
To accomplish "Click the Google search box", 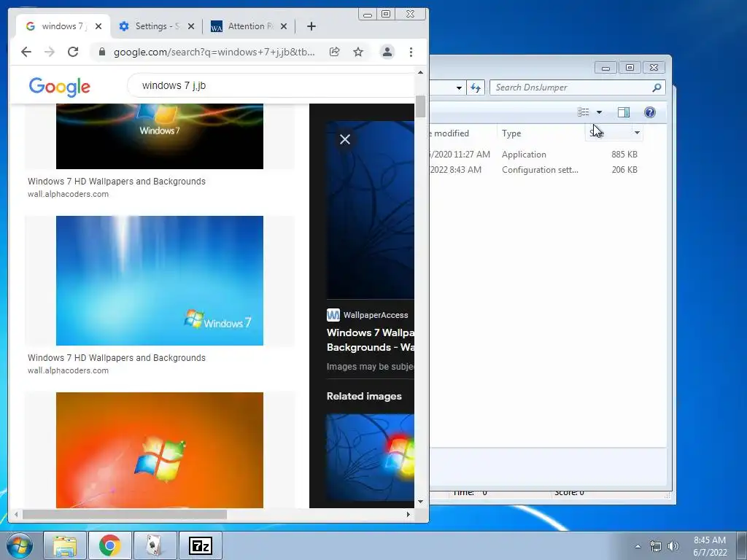I will pos(271,86).
